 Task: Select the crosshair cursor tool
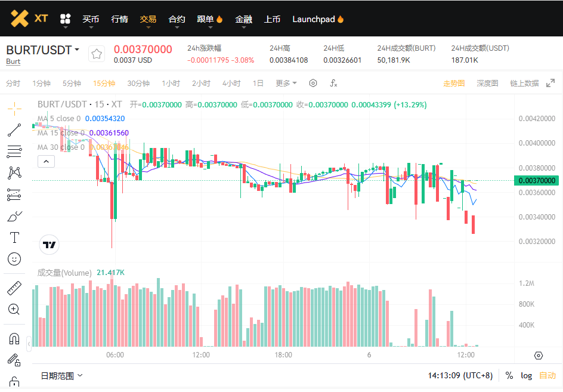[x=14, y=108]
